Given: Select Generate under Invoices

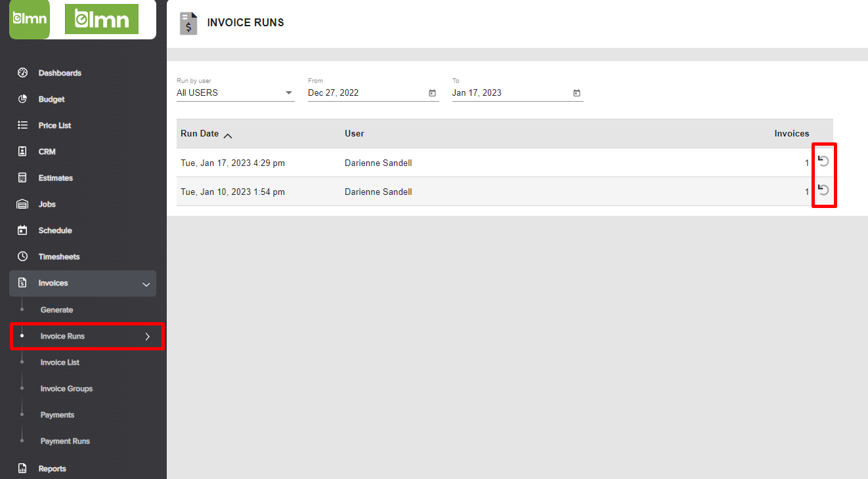Looking at the screenshot, I should tap(56, 310).
